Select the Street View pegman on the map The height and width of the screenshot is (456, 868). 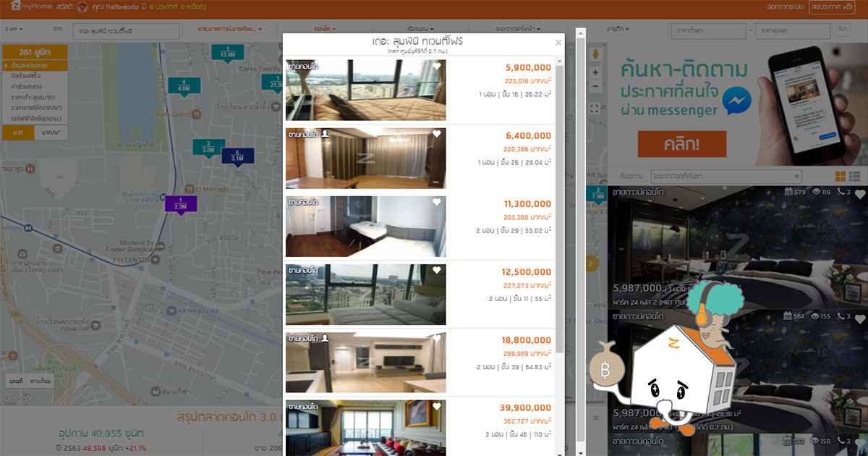pyautogui.click(x=595, y=54)
